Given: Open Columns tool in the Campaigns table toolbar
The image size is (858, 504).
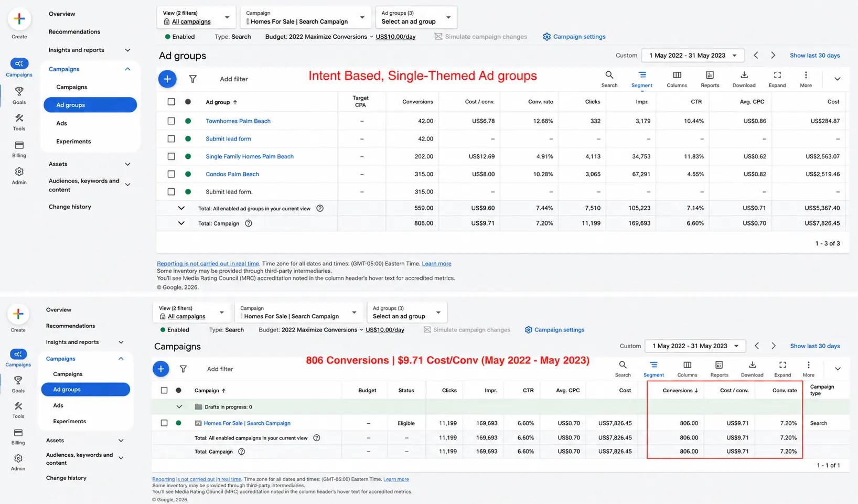Looking at the screenshot, I should [687, 369].
